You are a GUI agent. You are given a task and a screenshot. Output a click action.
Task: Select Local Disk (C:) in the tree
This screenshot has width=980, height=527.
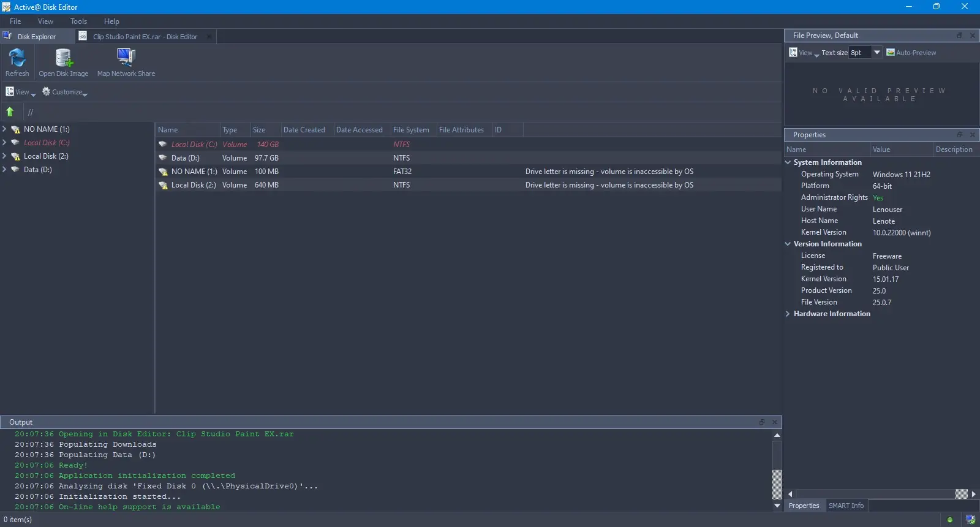point(47,143)
